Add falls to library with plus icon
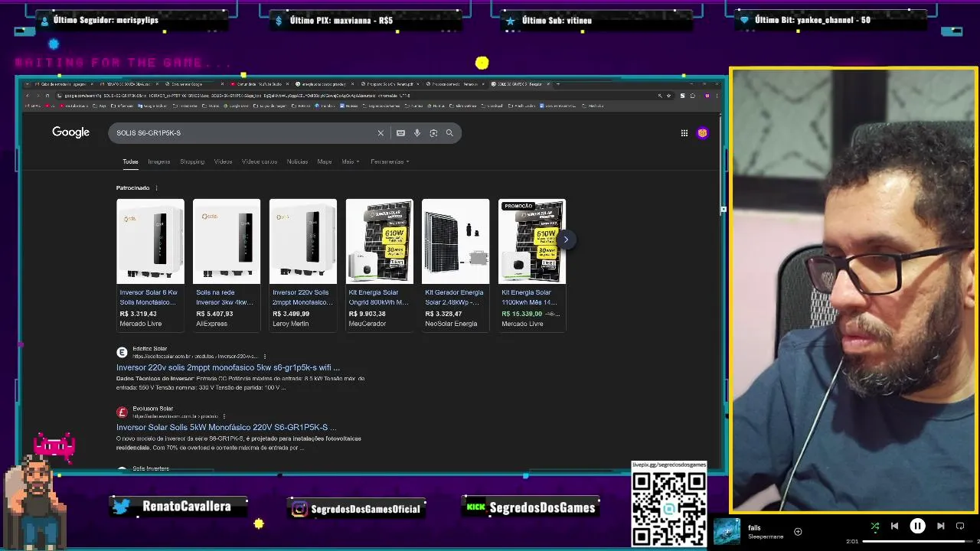This screenshot has width=980, height=551. coord(798,532)
